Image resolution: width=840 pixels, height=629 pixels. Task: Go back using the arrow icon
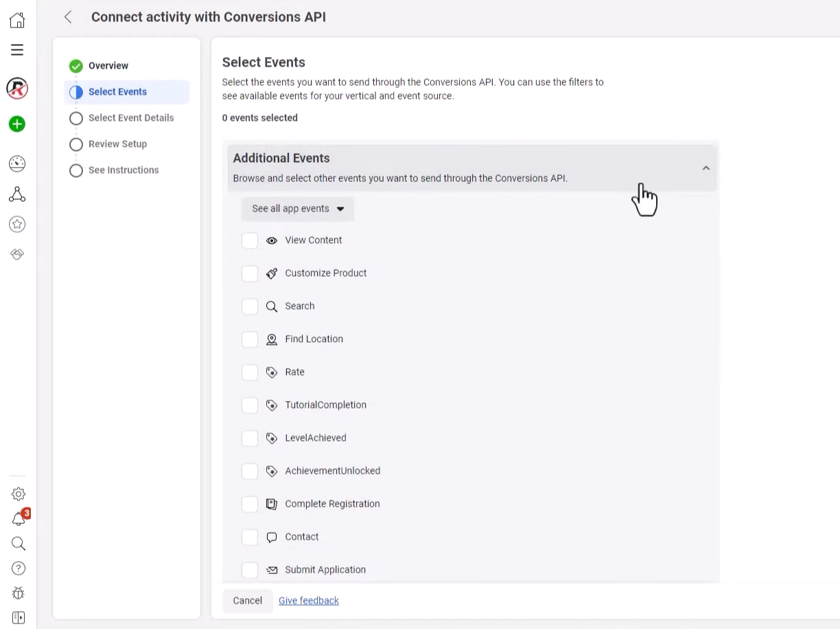coord(68,17)
